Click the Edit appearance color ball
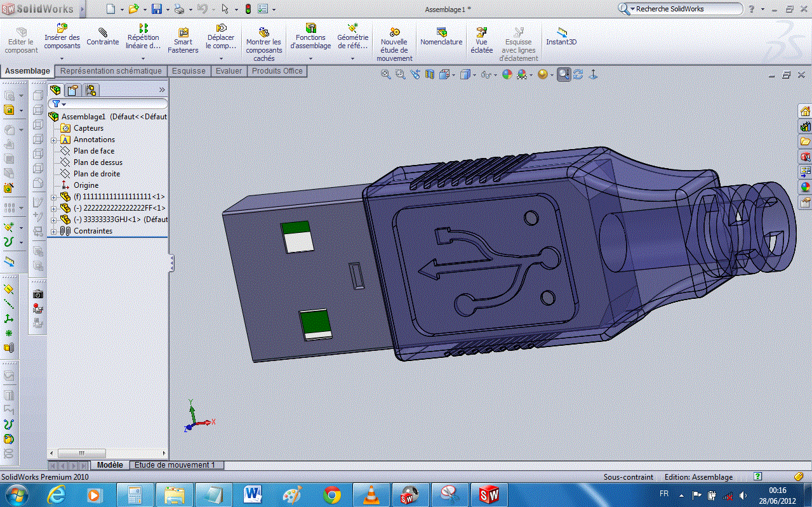Screen dimensions: 812x507 click(507, 75)
